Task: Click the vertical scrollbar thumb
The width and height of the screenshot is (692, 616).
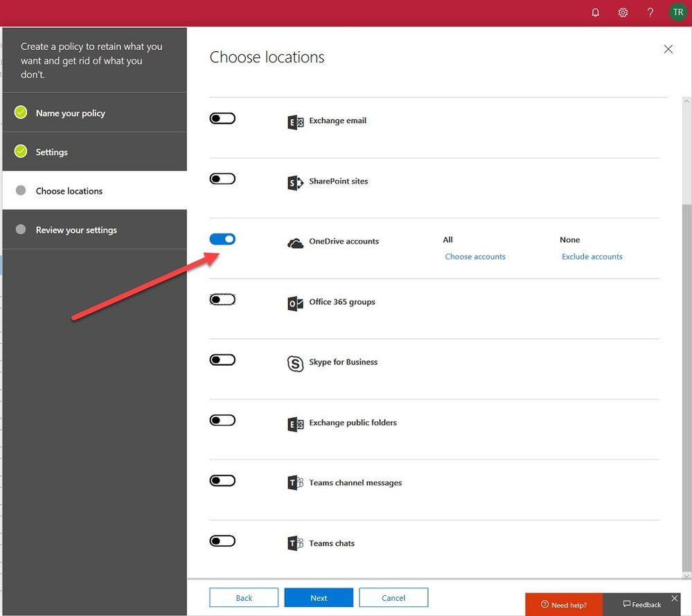Action: point(686,155)
